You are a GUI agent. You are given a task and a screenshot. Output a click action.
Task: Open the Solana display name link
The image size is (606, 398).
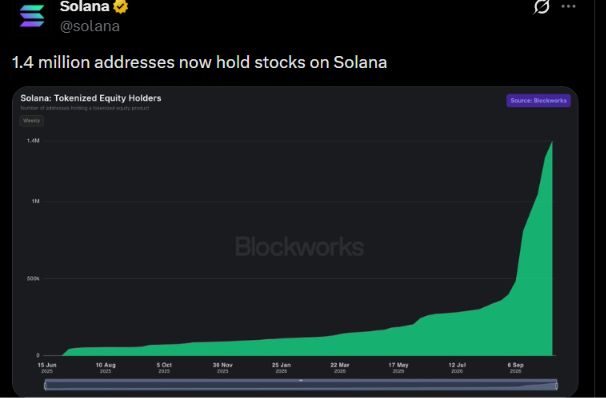click(85, 6)
